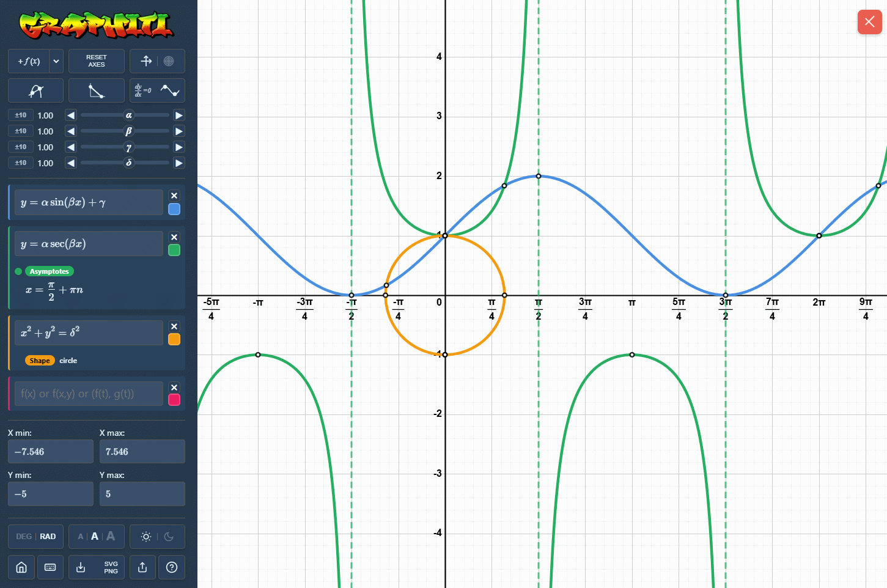Open the pink color swatch for new function
The height and width of the screenshot is (588, 887).
174,400
